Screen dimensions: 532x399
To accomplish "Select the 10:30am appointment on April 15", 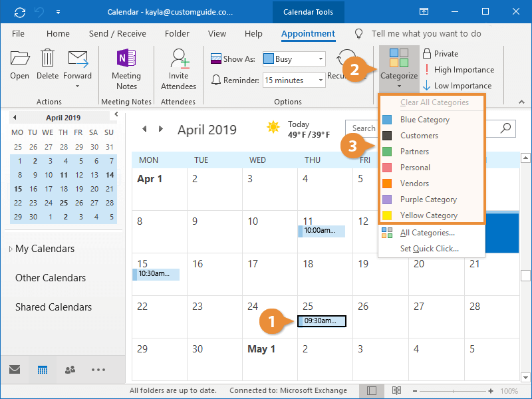I will pyautogui.click(x=156, y=274).
